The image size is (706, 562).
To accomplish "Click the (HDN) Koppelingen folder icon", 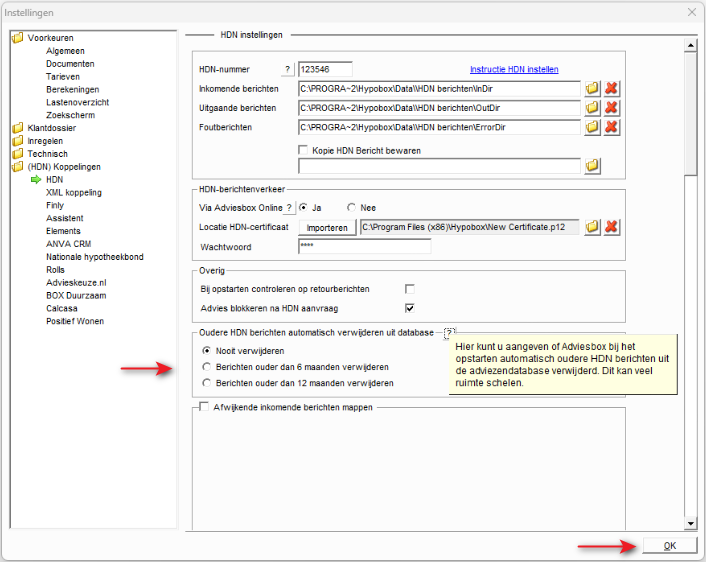I will click(18, 167).
